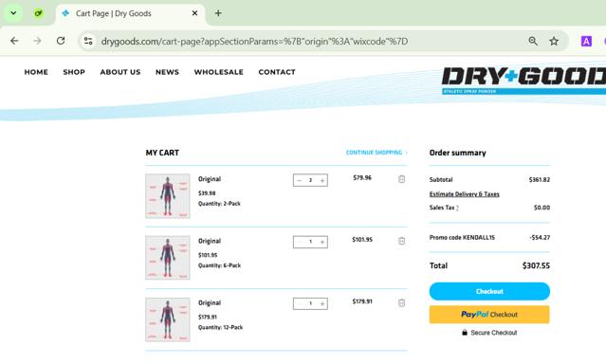606x364 pixels.
Task: Increase quantity of the 6-Pack item
Action: point(321,242)
